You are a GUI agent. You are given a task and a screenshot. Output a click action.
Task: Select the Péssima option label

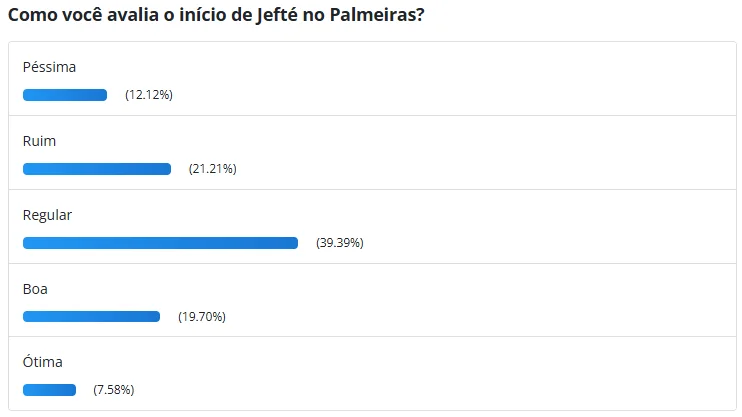[x=49, y=67]
